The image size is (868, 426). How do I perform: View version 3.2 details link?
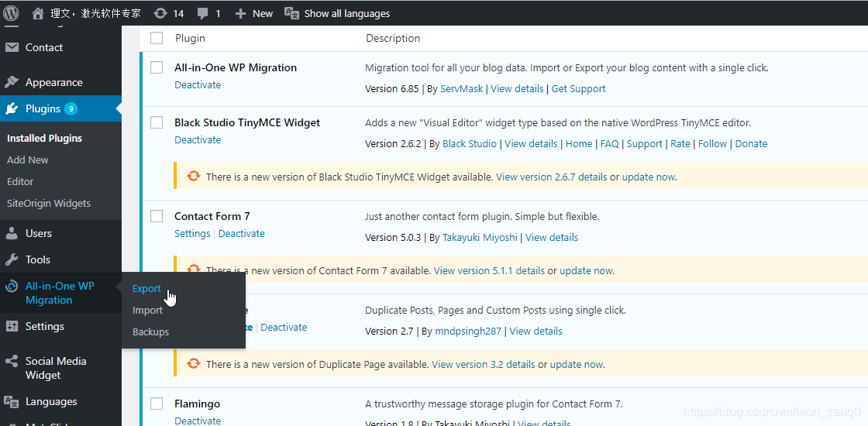(x=484, y=365)
